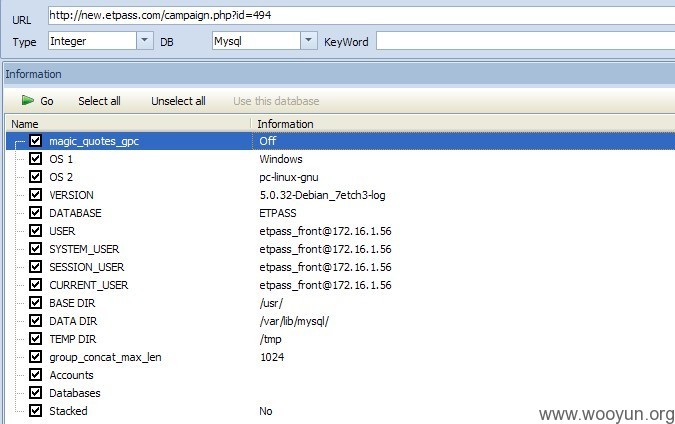Click the value 5.0.32-Debian_7etch3-log
Screen dimensions: 675x424
click(x=322, y=195)
